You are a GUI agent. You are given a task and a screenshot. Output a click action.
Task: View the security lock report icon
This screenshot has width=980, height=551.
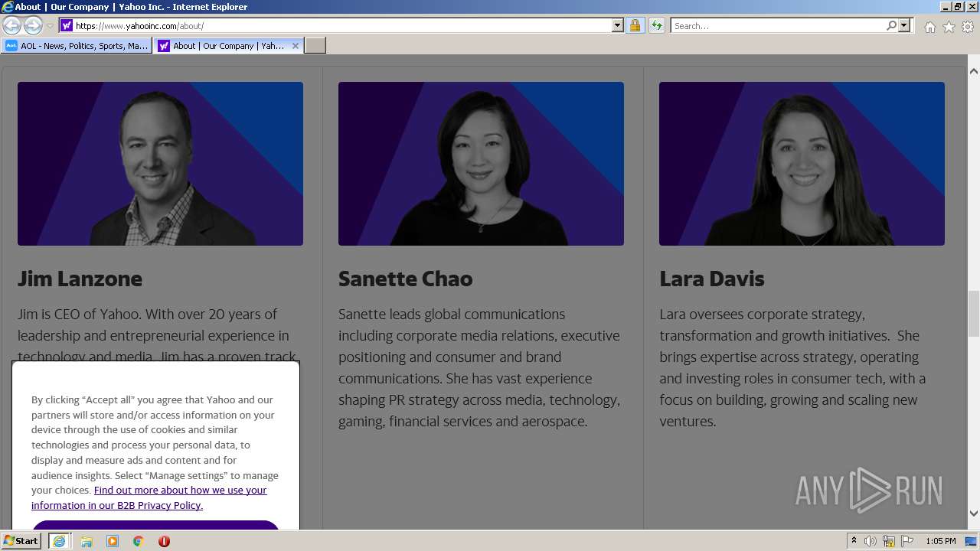(x=635, y=25)
